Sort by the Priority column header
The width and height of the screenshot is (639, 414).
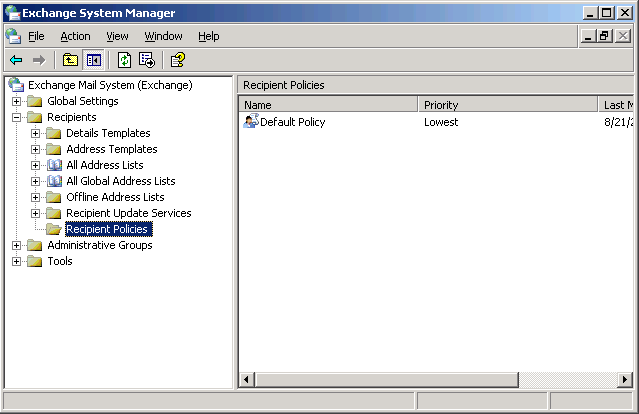(508, 105)
